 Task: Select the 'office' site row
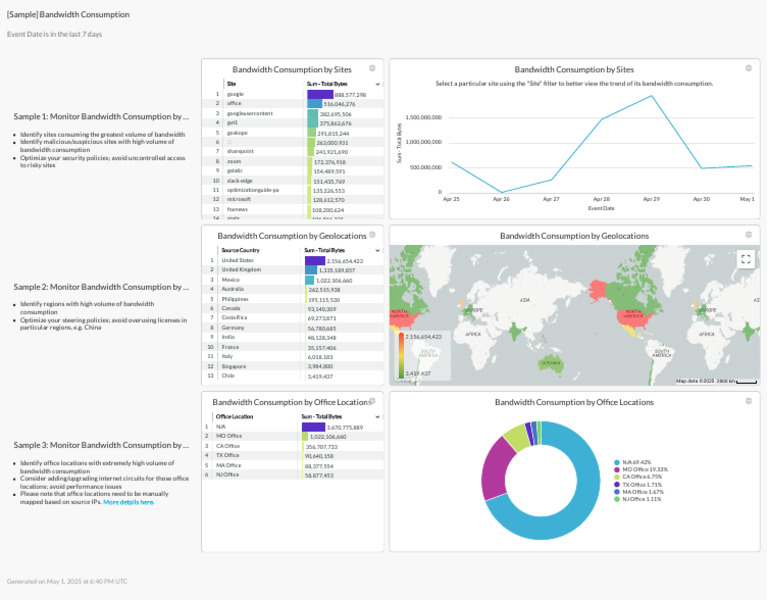[293, 104]
